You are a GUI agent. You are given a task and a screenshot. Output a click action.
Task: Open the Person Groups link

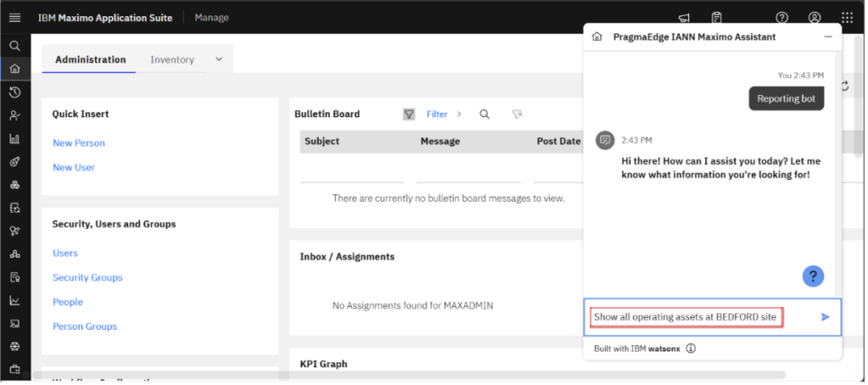tap(85, 326)
